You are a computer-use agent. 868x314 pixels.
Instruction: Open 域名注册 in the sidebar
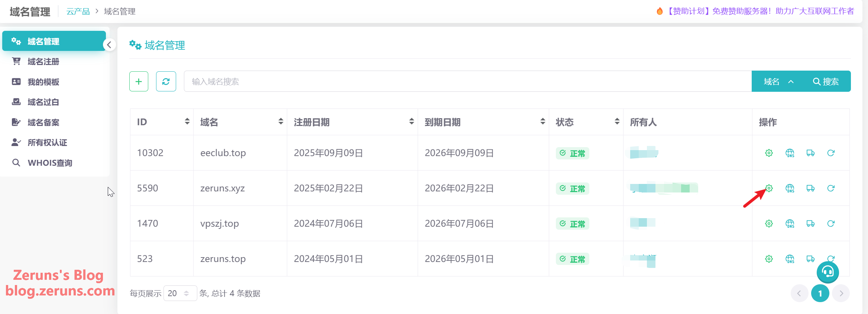click(x=43, y=62)
